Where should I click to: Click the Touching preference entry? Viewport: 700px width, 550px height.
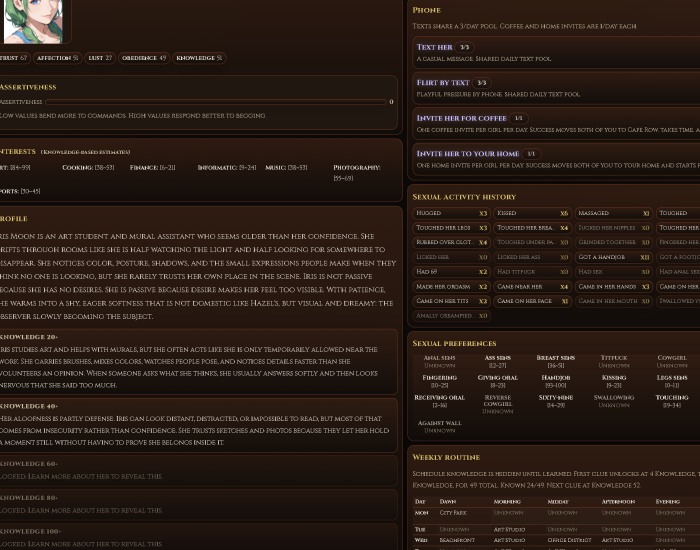pyautogui.click(x=672, y=401)
